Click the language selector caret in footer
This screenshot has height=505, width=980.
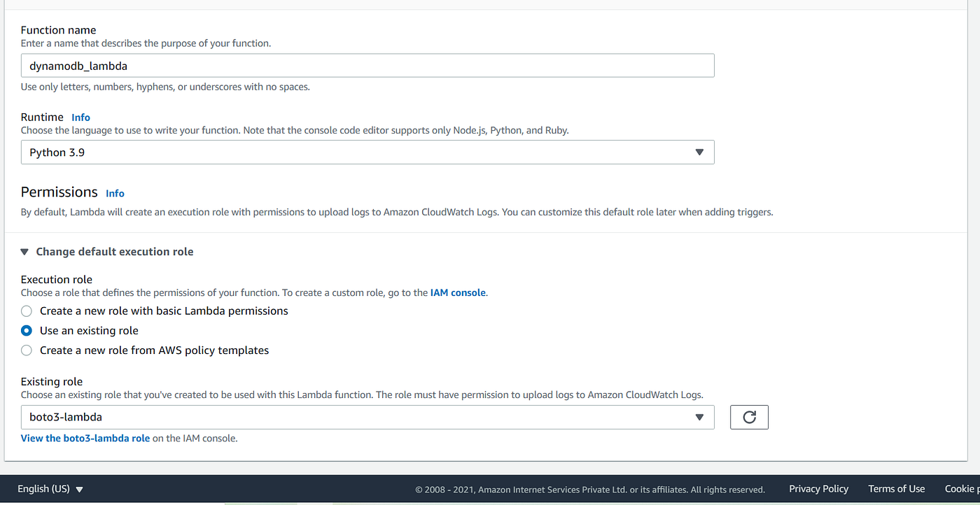79,490
